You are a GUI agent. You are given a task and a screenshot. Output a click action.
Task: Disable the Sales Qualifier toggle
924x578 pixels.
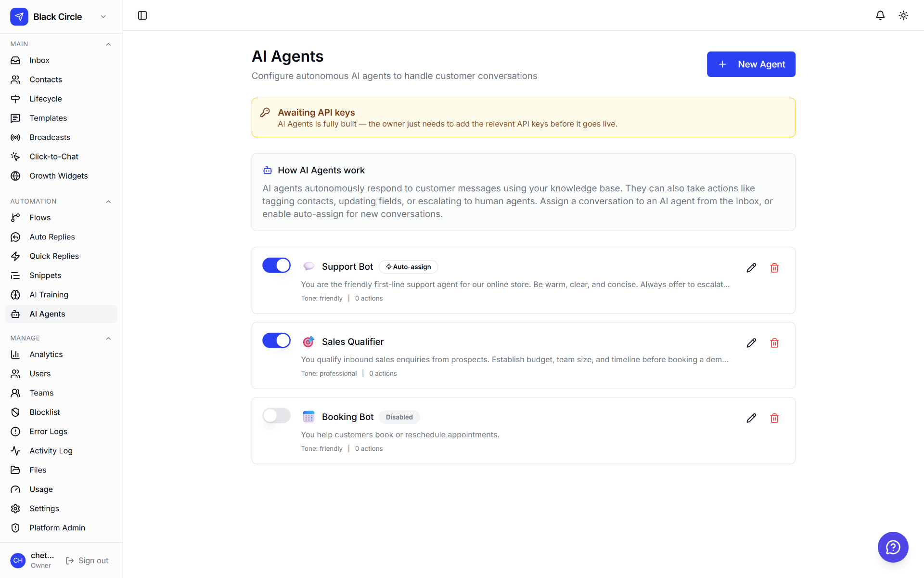click(x=276, y=341)
